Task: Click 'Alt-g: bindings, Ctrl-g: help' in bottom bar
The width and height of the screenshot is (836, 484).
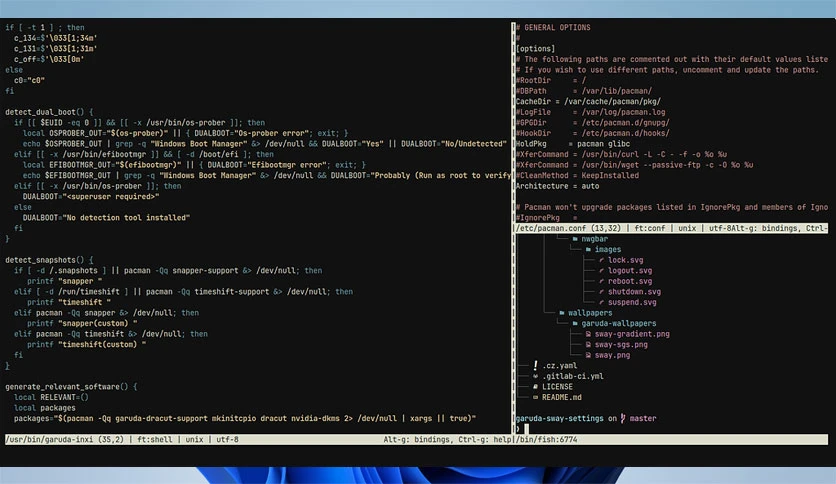Action: tap(447, 440)
